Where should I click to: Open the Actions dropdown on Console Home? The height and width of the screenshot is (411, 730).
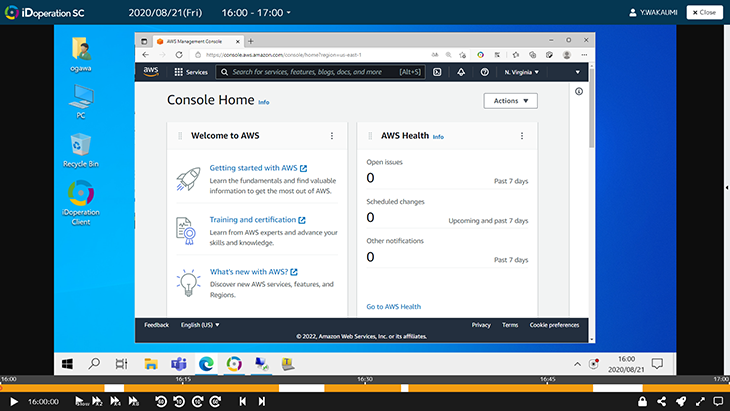(510, 101)
